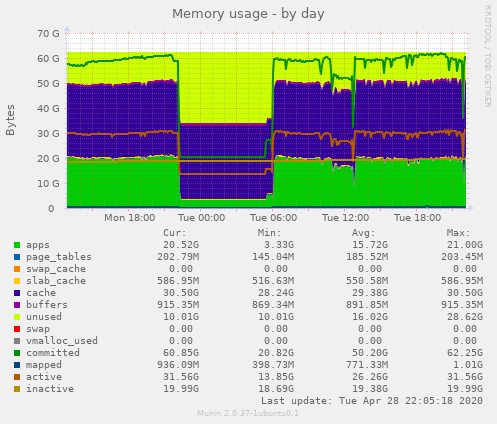Image resolution: width=497 pixels, height=424 pixels.
Task: Click the active average value 26.26G
Action: click(370, 377)
